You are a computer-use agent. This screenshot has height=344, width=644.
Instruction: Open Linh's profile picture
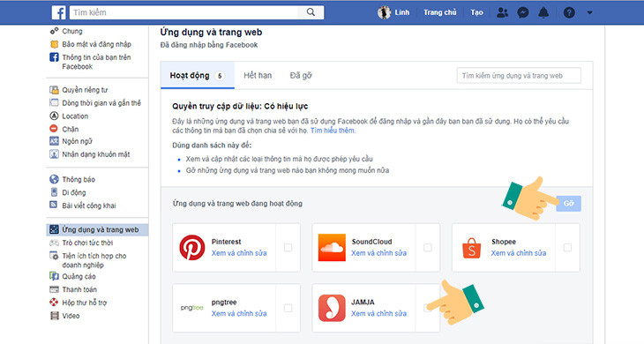(x=384, y=12)
